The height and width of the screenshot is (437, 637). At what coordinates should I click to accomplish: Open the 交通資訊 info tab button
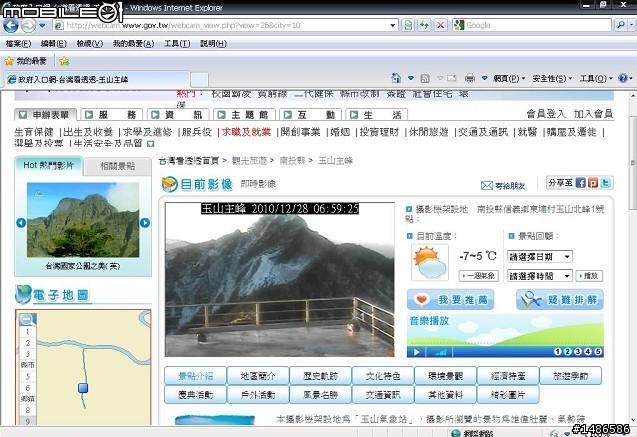(383, 395)
